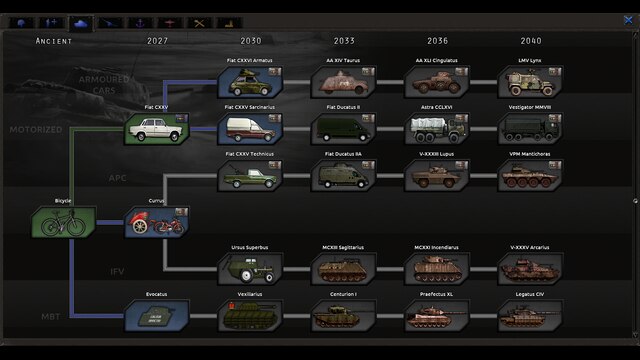Click the 2036 year heading

tap(438, 41)
